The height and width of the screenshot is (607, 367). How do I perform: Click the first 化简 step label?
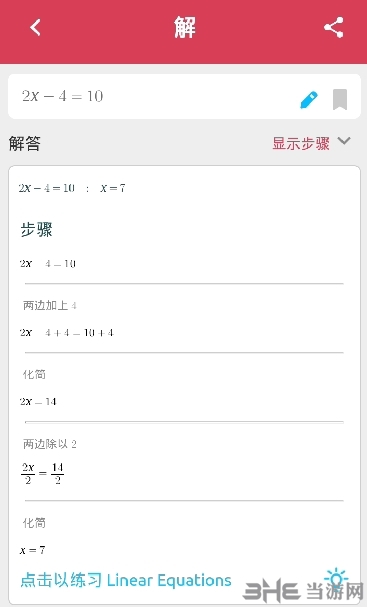34,374
